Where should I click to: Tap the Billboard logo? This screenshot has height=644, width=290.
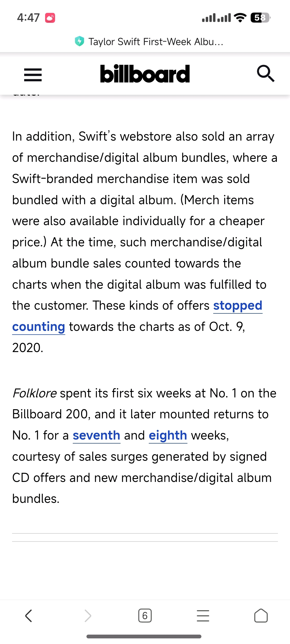[145, 74]
